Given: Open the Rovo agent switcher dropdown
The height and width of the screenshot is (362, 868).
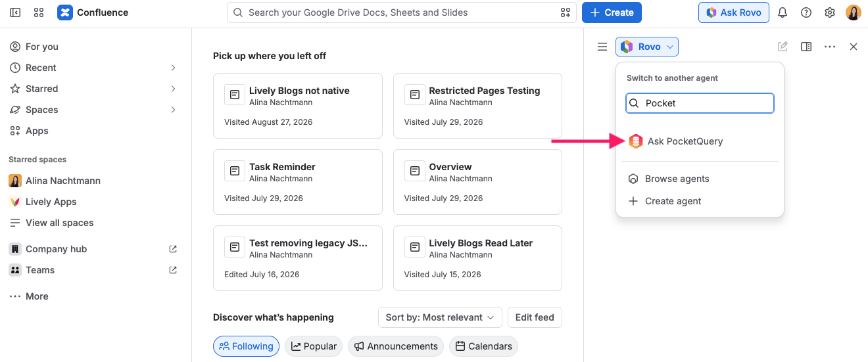Looking at the screenshot, I should [647, 47].
